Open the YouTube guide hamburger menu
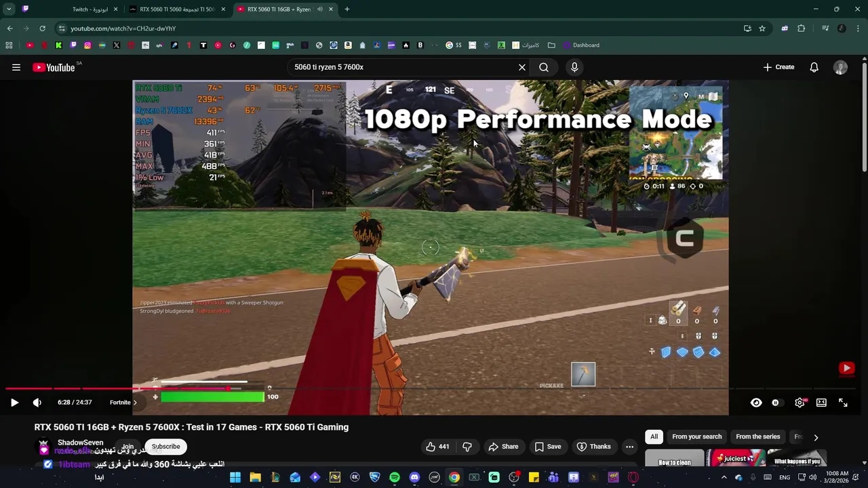868x488 pixels. pyautogui.click(x=16, y=67)
